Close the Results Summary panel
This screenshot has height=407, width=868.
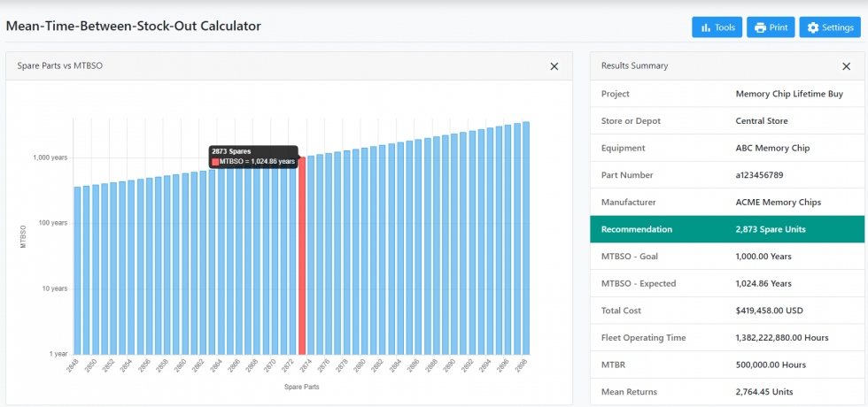pos(846,66)
